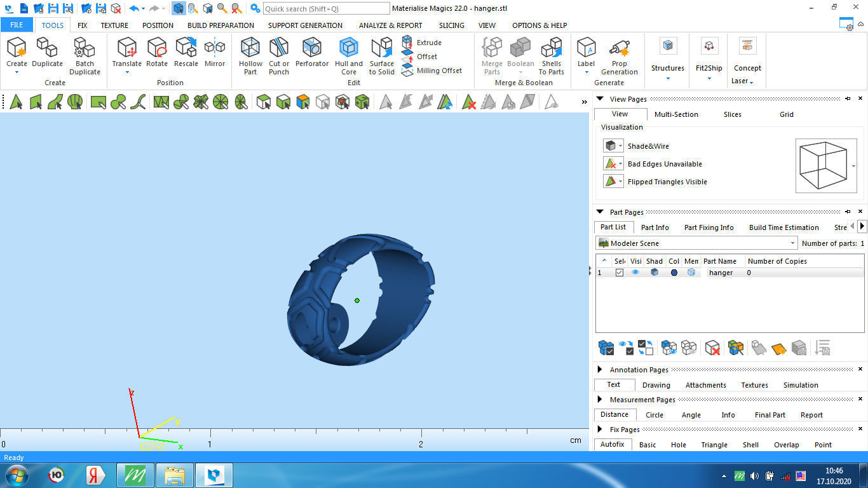Click in the Quick search field
Screen dimensions: 868x488
(x=326, y=8)
